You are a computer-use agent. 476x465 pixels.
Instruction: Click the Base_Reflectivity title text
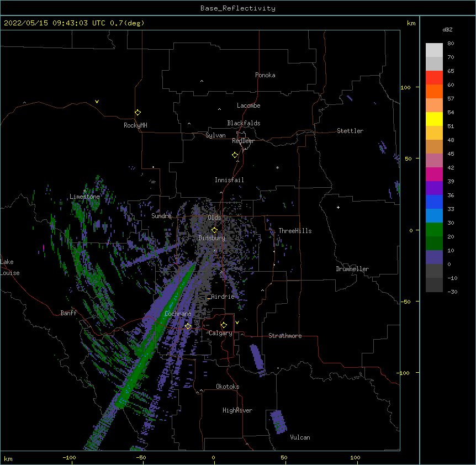pyautogui.click(x=238, y=8)
